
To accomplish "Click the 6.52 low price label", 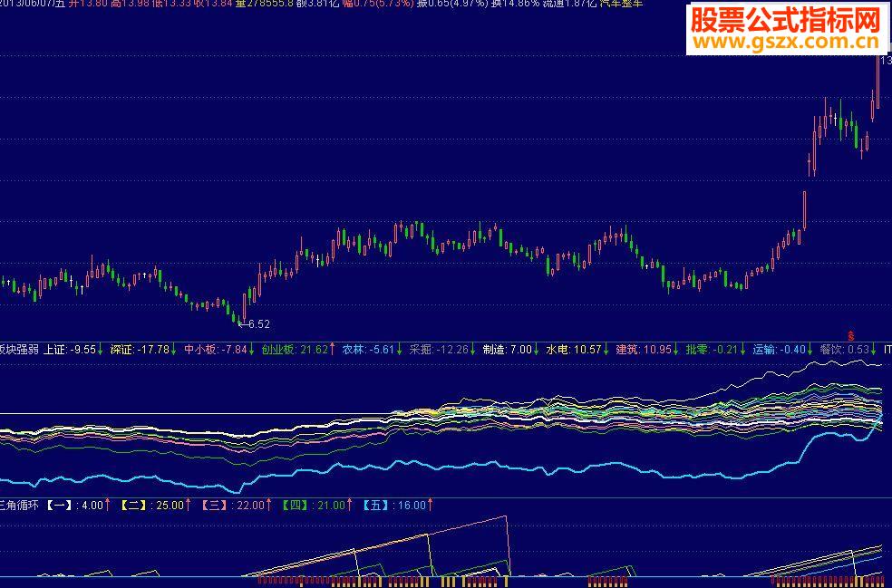I will (259, 324).
